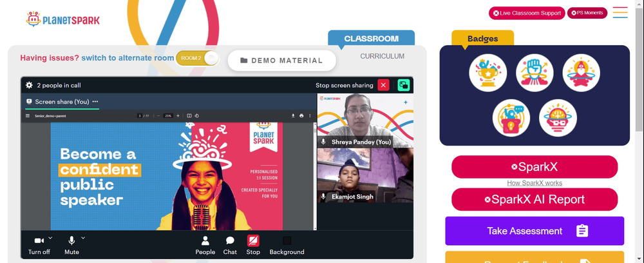Open call settings gear icon
Viewport: 644px width, 263px height.
[29, 85]
